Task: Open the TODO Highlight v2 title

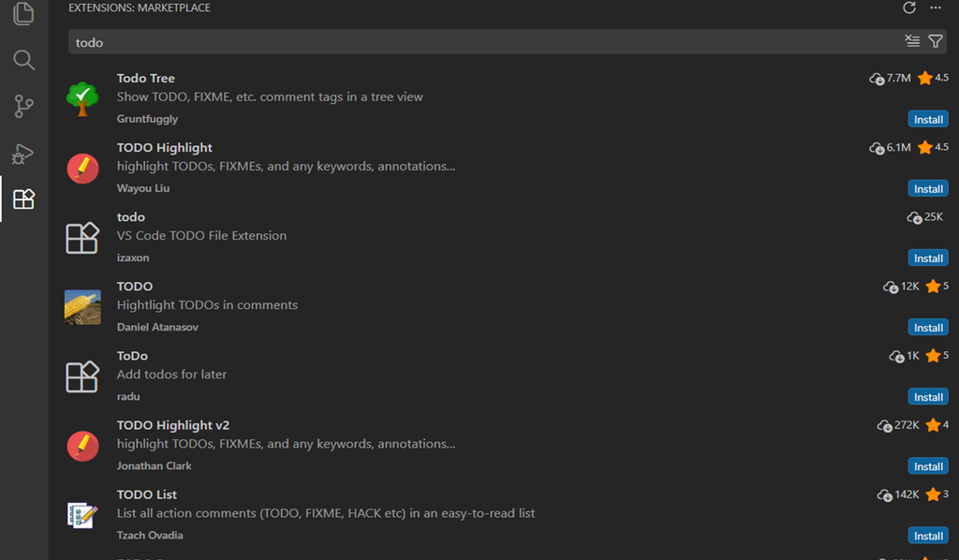Action: pos(173,425)
